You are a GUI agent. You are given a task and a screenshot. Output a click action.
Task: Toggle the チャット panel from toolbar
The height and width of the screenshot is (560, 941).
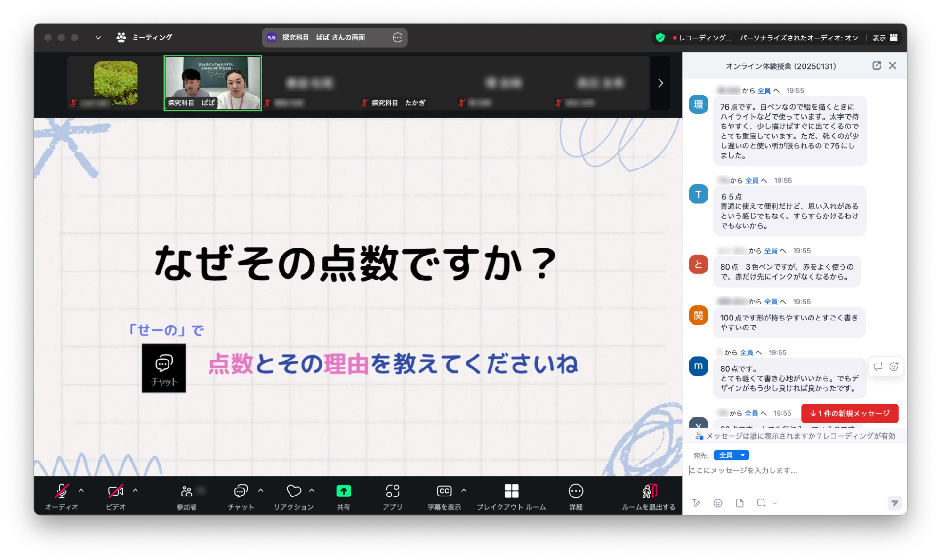point(241,496)
